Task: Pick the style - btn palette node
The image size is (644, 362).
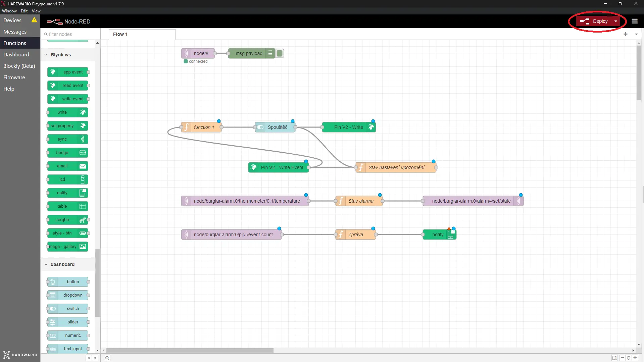Action: (68, 233)
